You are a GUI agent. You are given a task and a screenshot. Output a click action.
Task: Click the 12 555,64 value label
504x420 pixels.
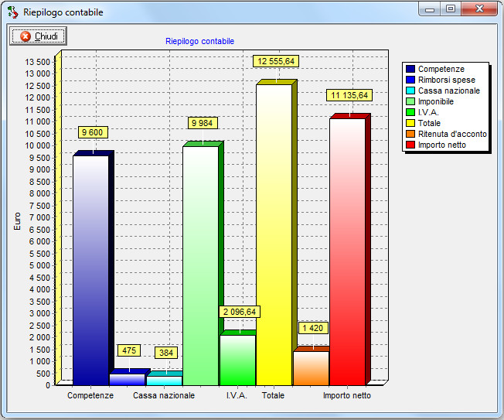pyautogui.click(x=276, y=61)
